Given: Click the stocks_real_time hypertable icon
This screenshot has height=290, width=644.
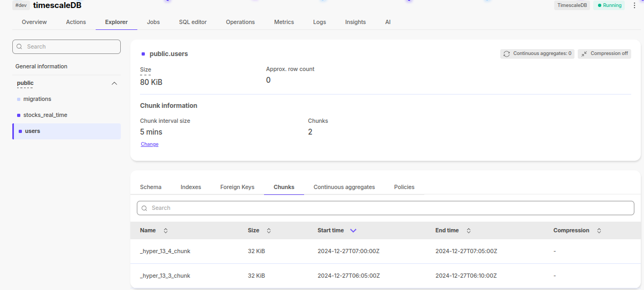Looking at the screenshot, I should point(19,115).
